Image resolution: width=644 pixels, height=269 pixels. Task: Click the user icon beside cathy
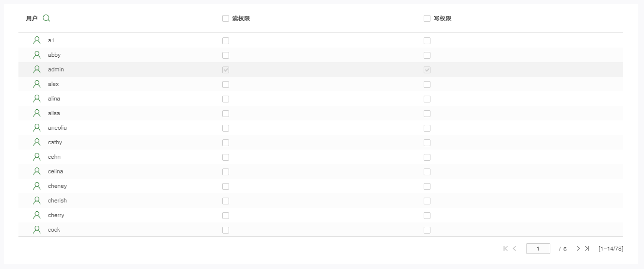point(37,142)
